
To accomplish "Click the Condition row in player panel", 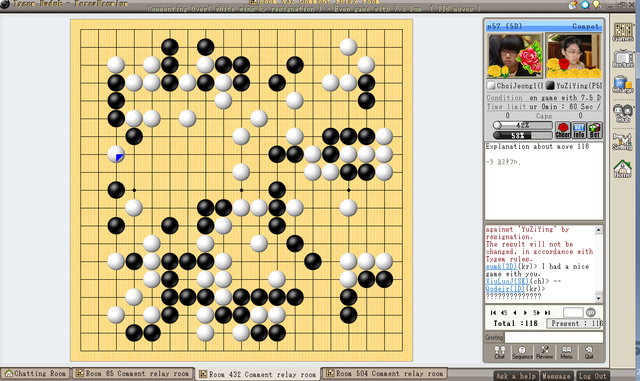I will coord(544,98).
